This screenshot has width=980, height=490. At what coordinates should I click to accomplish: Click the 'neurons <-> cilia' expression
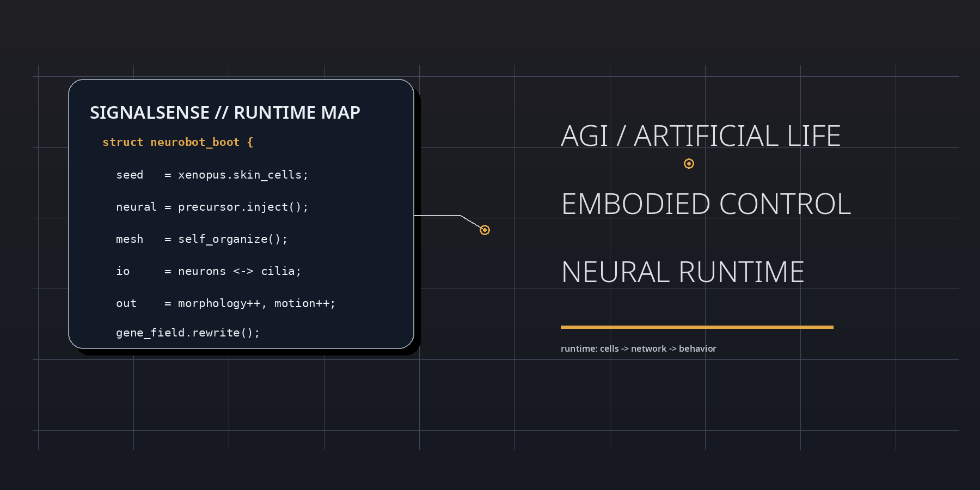pos(240,271)
